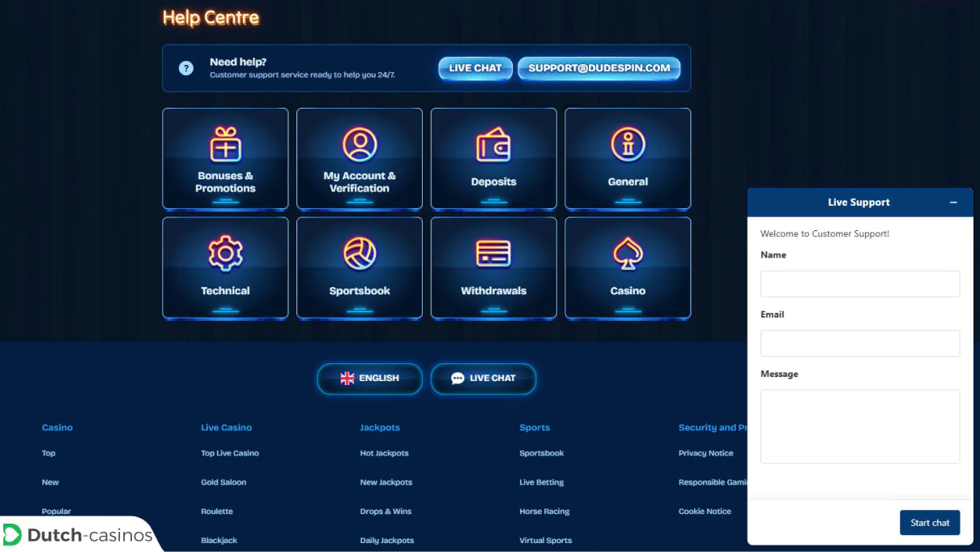Click the My Account & Verification person icon
The width and height of the screenshot is (980, 552).
click(360, 145)
